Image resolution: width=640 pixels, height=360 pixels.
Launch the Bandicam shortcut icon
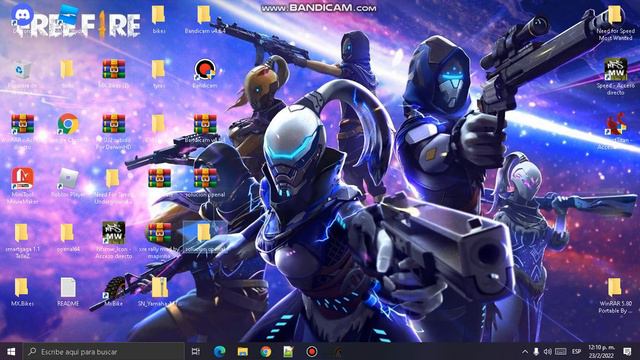tap(205, 69)
